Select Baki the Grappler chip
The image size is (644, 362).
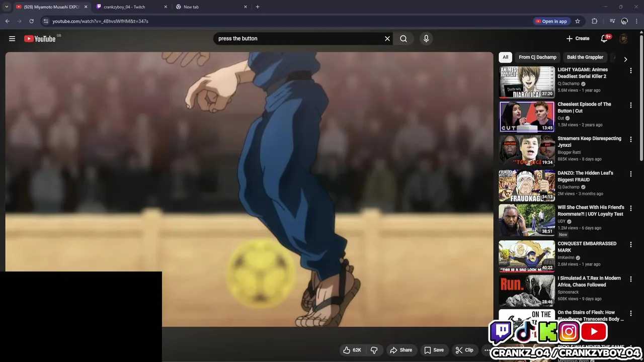(x=585, y=57)
